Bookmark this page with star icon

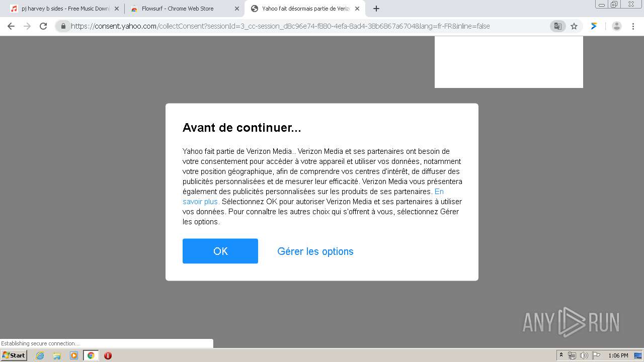574,26
